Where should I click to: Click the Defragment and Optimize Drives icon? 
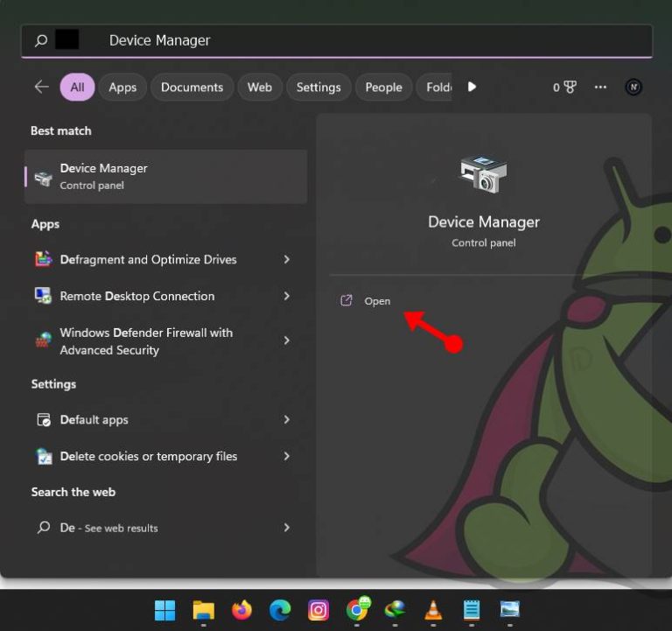43,259
